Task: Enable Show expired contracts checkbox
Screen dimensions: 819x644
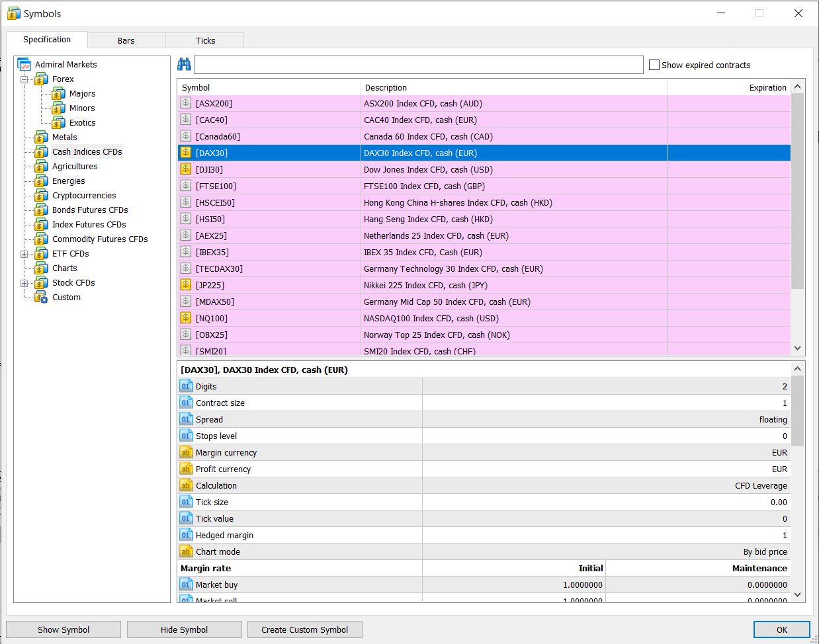Action: tap(654, 65)
